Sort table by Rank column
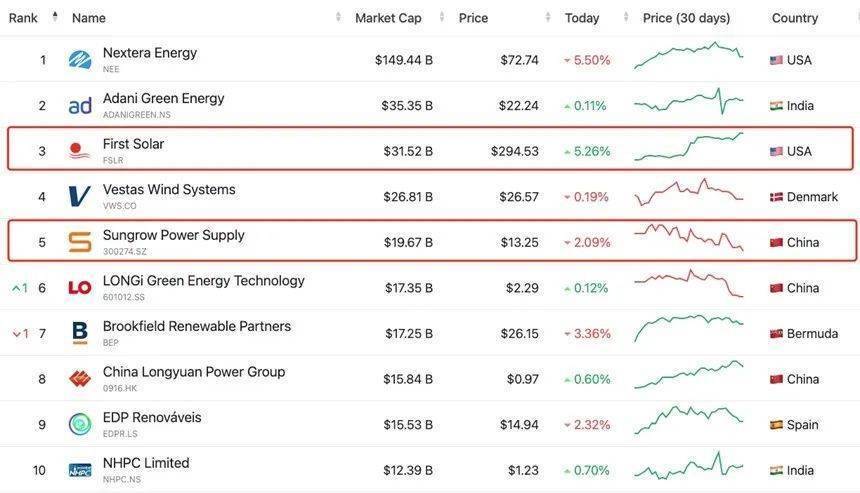The height and width of the screenshot is (493, 860). click(24, 18)
